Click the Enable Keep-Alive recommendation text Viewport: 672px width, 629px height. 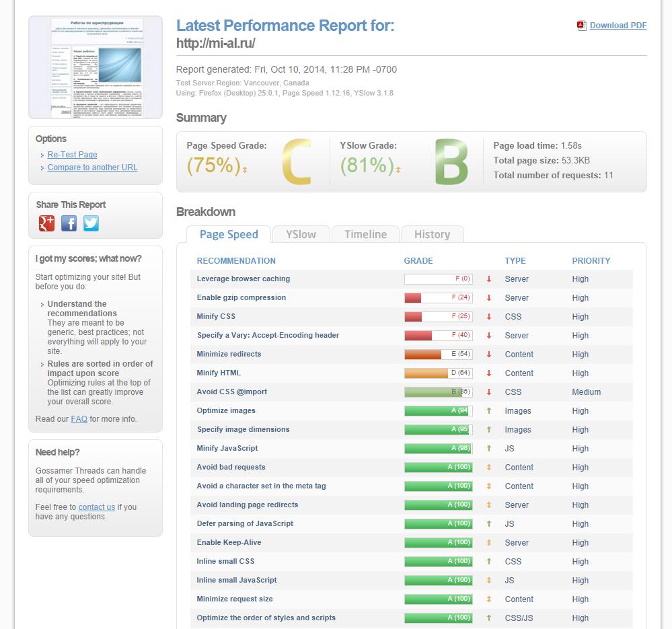[229, 542]
